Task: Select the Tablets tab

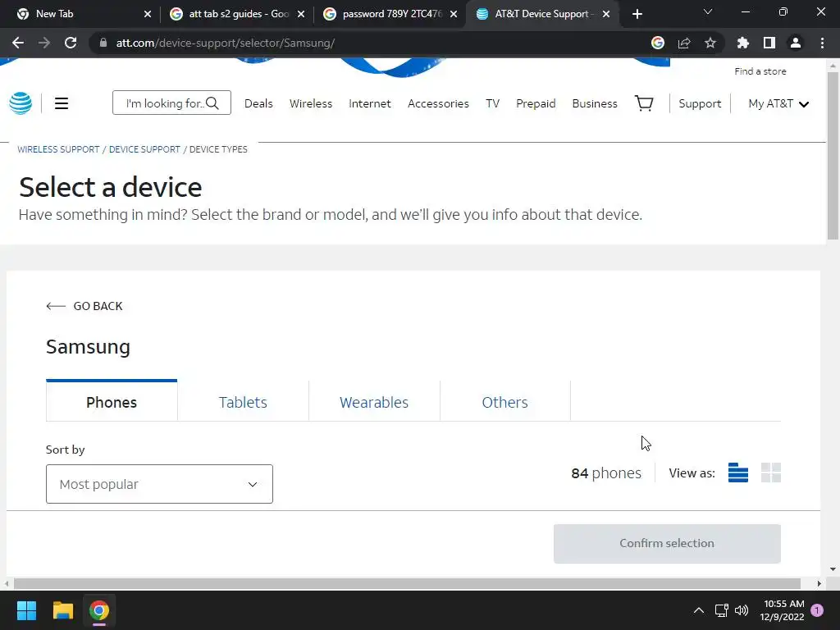Action: pos(243,402)
